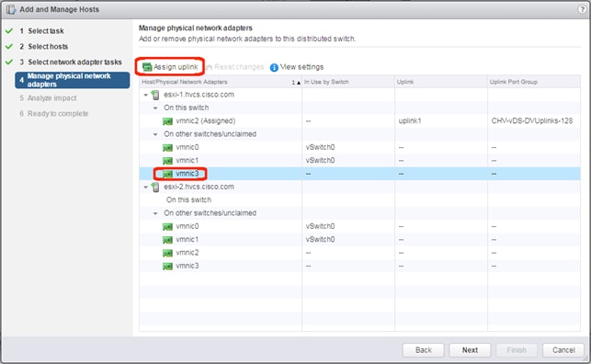Click step 6 Ready to complete
Image resolution: width=591 pixels, height=364 pixels.
pos(54,113)
